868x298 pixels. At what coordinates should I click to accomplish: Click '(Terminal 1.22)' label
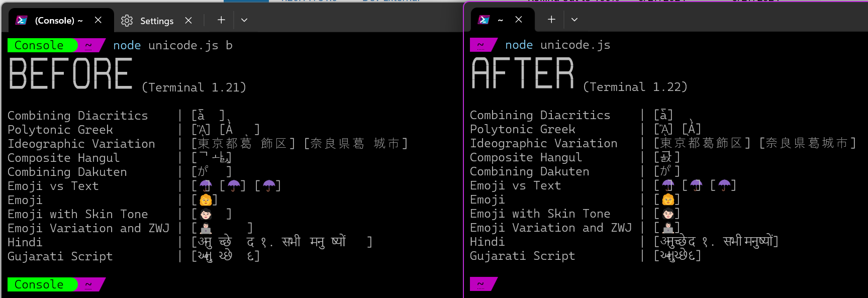(x=635, y=87)
